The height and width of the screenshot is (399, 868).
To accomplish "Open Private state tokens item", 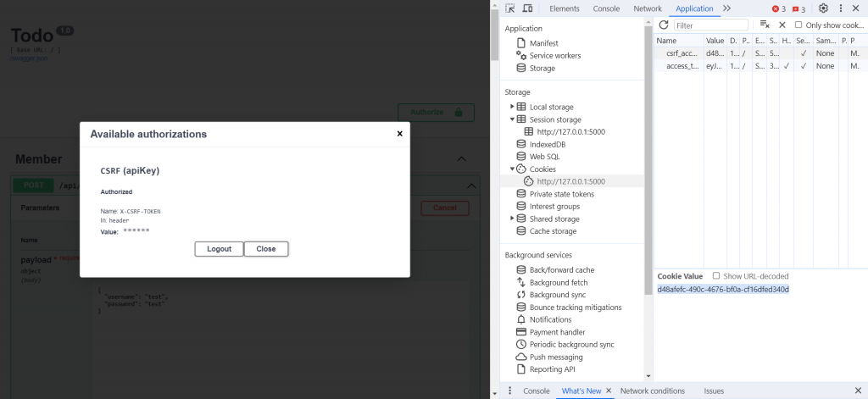I will click(x=561, y=194).
